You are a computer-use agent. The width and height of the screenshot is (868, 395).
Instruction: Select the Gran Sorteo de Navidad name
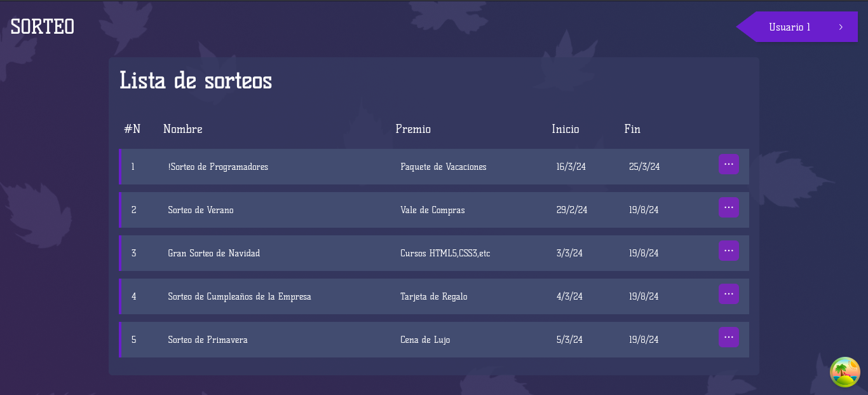(x=214, y=253)
